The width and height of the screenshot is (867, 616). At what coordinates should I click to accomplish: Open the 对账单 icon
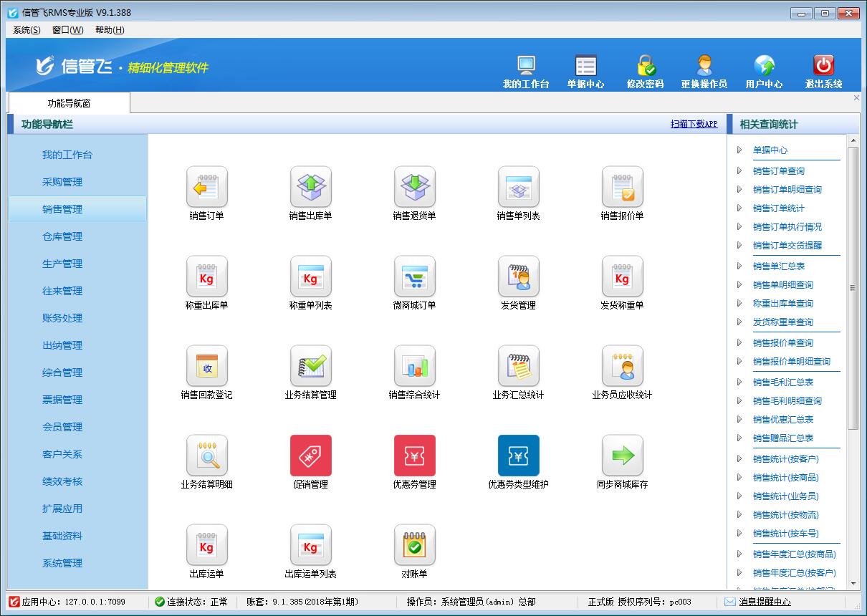coord(414,544)
